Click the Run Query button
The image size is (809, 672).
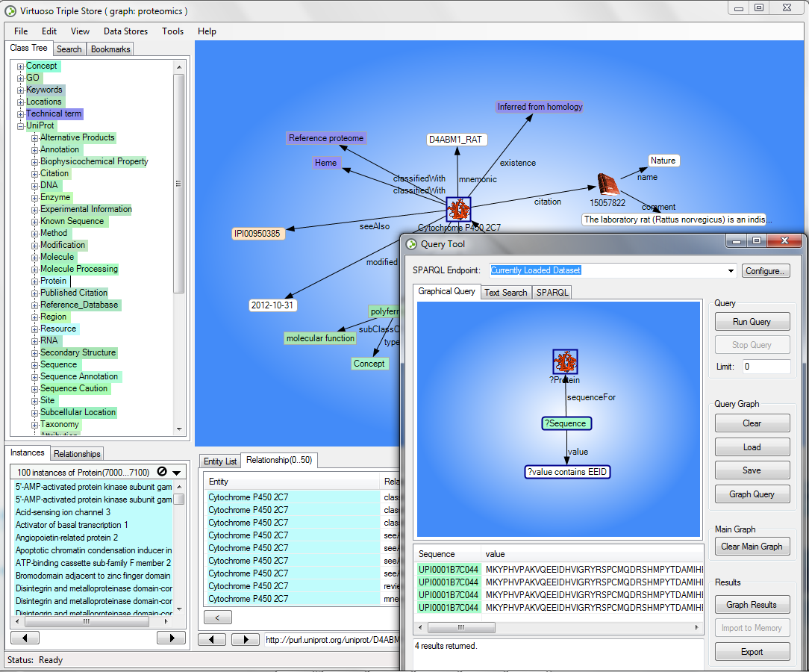[x=752, y=322]
